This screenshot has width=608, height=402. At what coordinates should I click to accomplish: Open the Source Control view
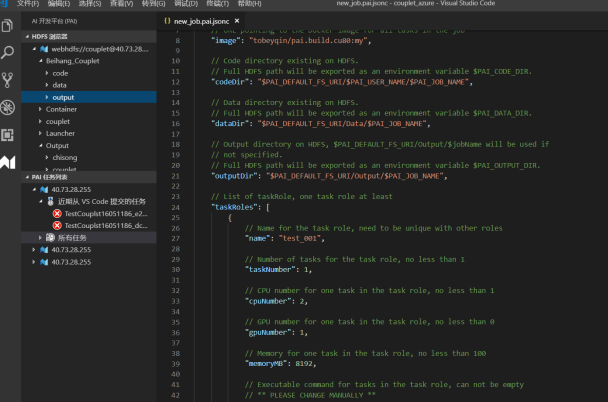point(7,80)
